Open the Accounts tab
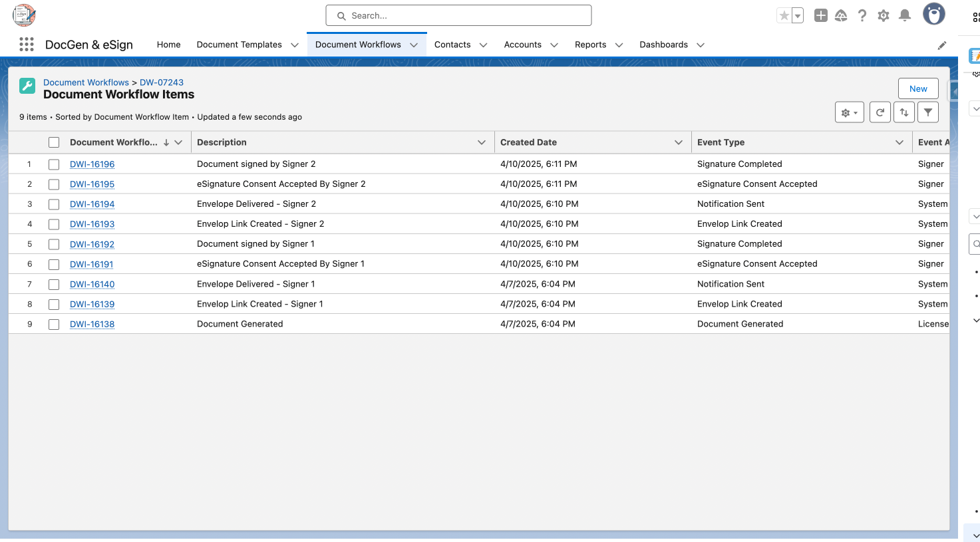980x542 pixels. coord(522,45)
